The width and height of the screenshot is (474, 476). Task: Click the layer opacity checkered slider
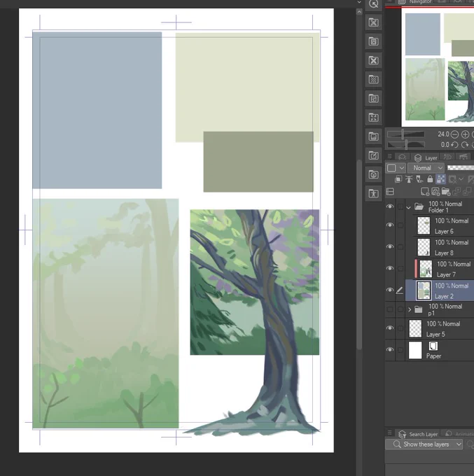(x=461, y=167)
